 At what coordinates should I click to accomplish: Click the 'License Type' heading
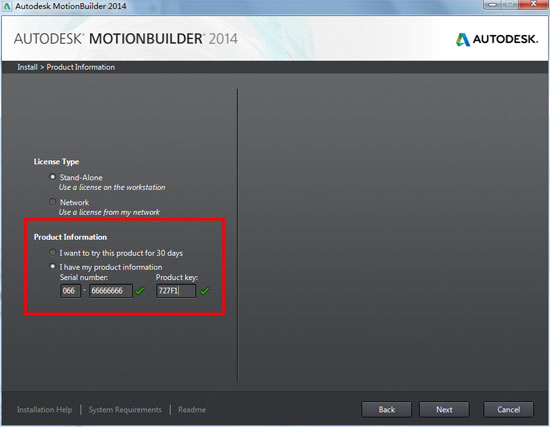[x=56, y=162]
